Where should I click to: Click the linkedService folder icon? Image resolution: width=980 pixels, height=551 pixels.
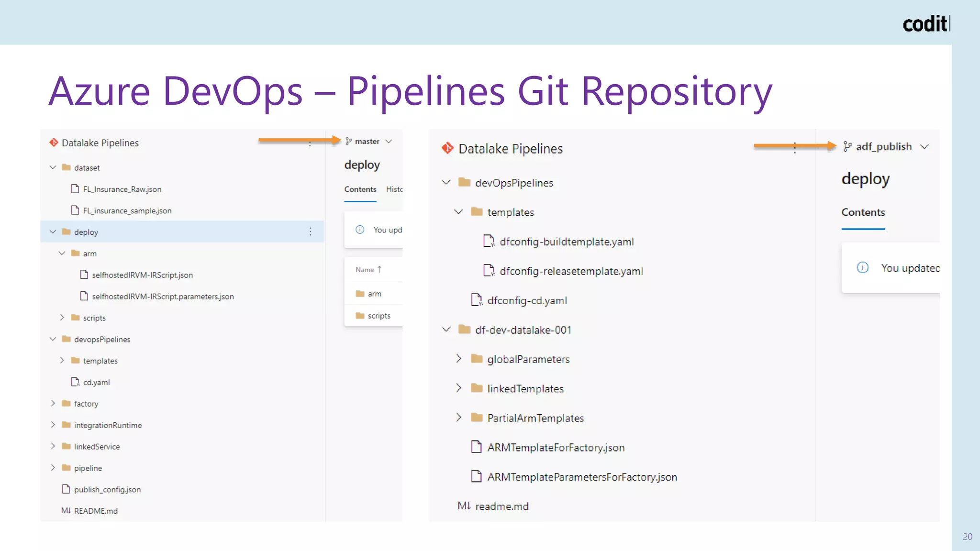pos(67,446)
